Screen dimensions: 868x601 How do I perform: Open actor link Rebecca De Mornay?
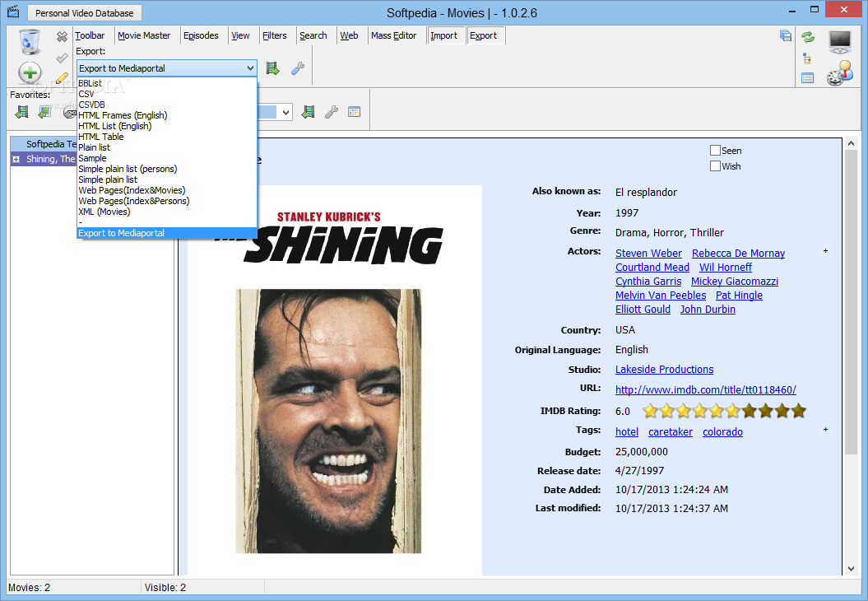tap(738, 253)
